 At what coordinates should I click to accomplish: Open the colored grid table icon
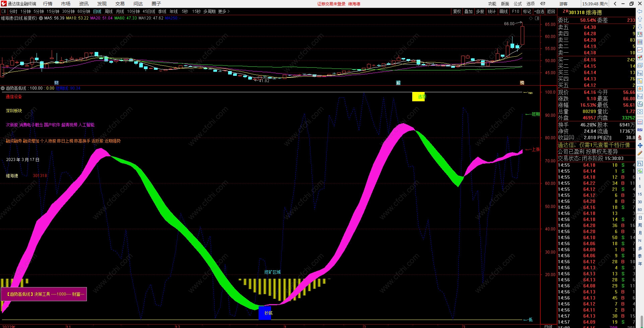(640, 42)
